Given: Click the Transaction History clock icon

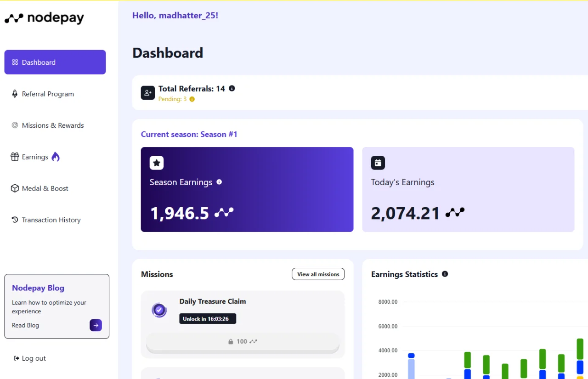Looking at the screenshot, I should [15, 220].
